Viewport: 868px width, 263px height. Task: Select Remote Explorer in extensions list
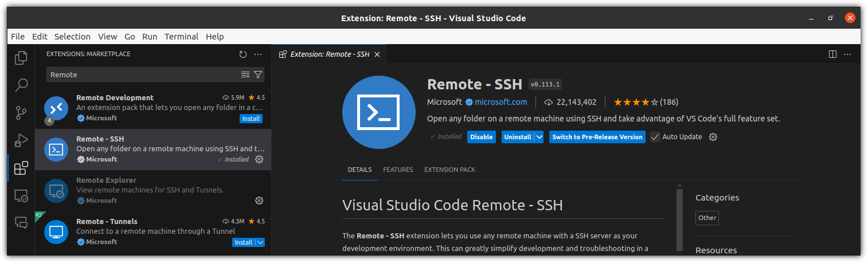(x=153, y=191)
